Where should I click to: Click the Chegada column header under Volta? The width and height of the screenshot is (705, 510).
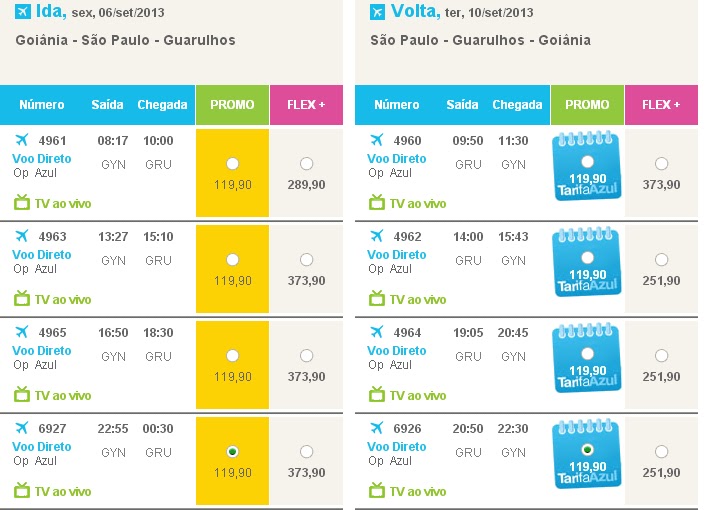tap(517, 105)
